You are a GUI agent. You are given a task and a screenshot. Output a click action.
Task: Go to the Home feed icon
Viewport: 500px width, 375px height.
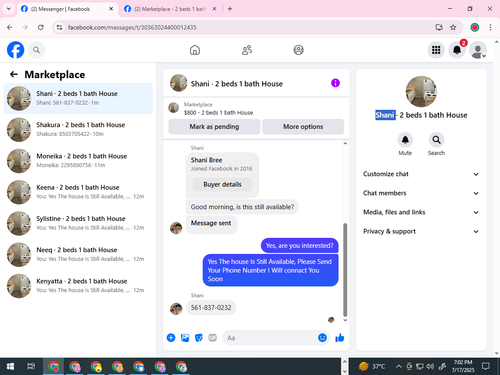[x=195, y=50]
